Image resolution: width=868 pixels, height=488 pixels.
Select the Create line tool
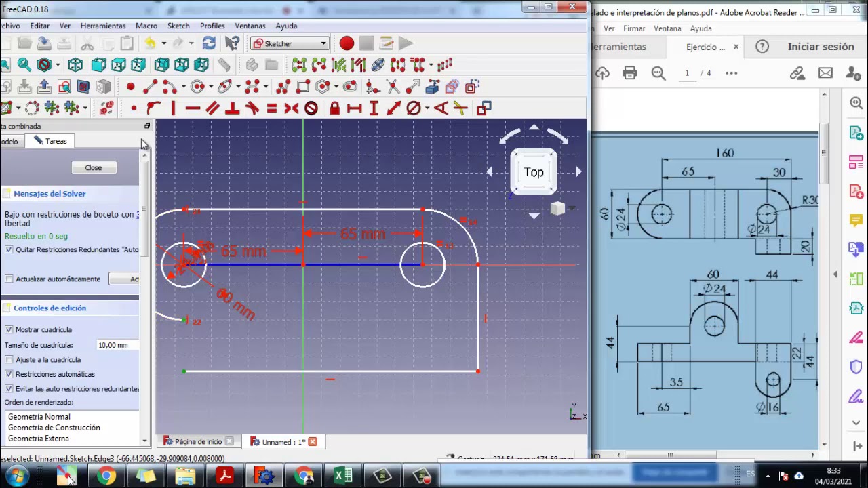click(x=149, y=87)
